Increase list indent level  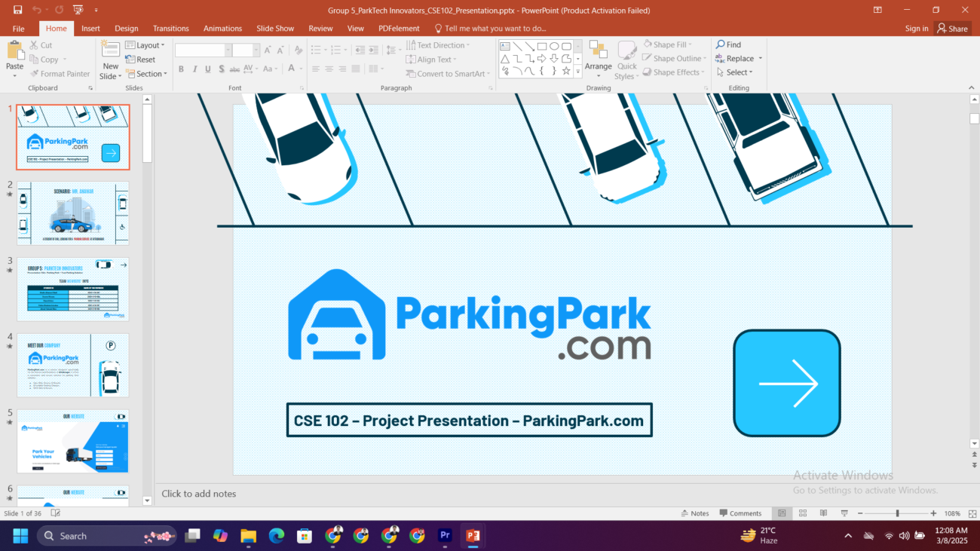(x=372, y=50)
